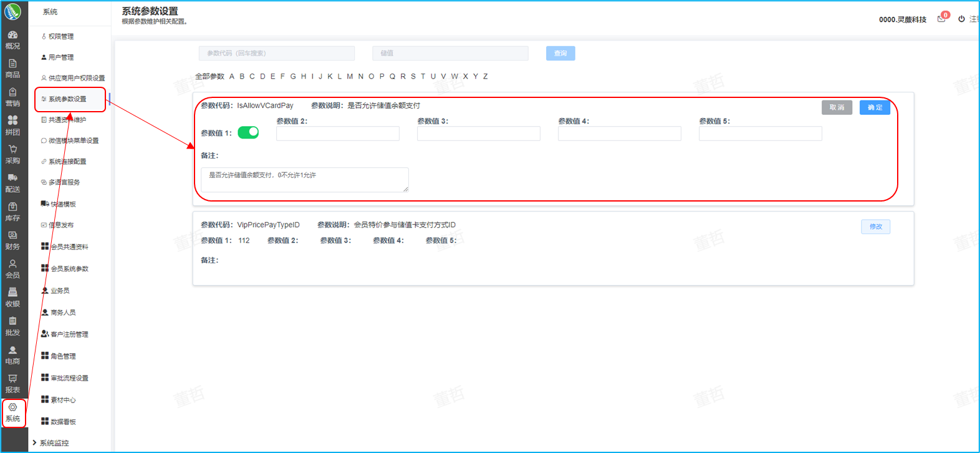
Task: Focus the 参数代码 search input field
Action: 277,54
